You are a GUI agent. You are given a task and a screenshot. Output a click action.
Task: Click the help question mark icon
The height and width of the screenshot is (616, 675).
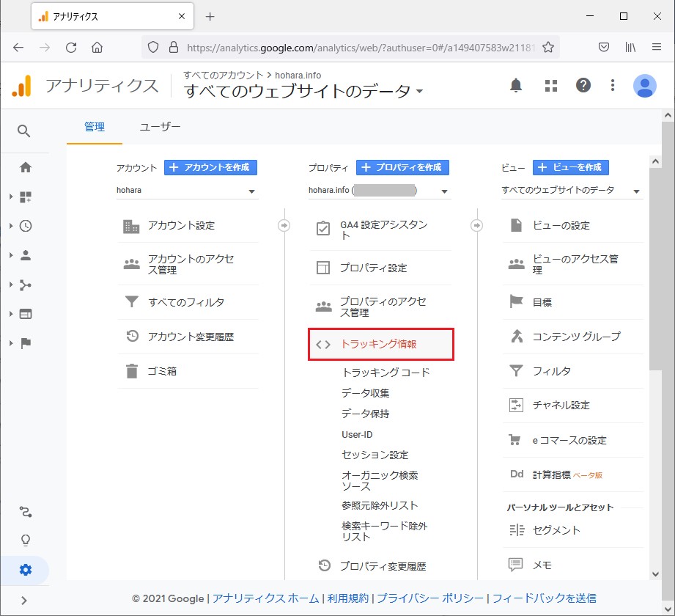pyautogui.click(x=583, y=86)
